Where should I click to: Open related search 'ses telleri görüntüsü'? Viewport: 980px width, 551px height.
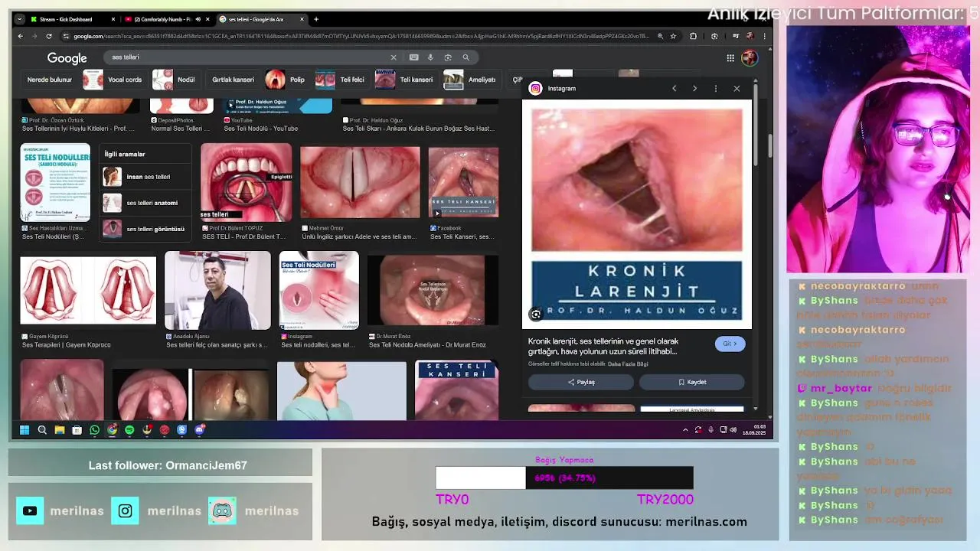[144, 229]
